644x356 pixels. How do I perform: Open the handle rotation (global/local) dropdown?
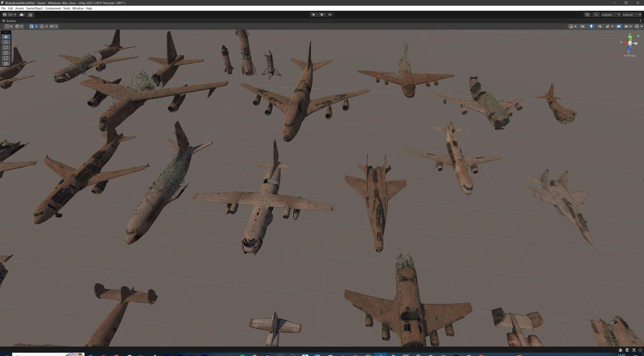coord(19,26)
